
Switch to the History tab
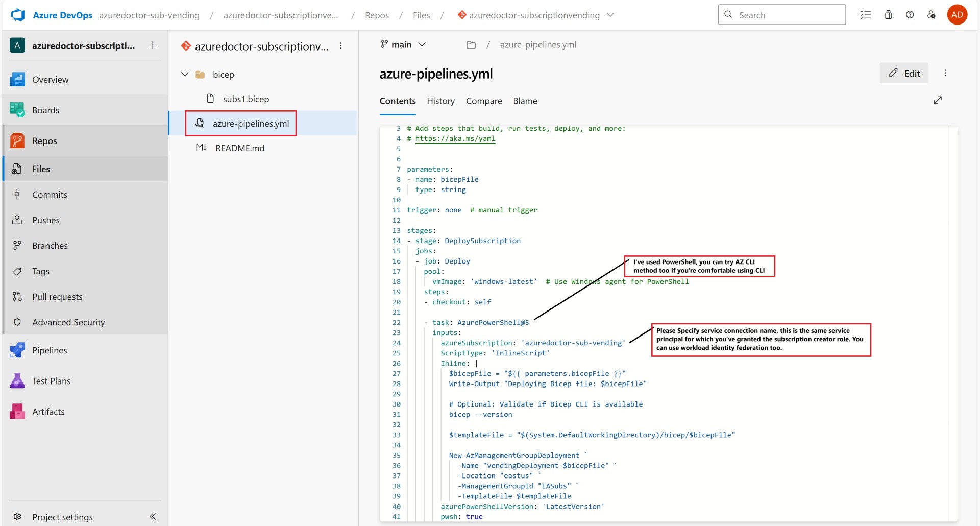[x=441, y=101]
